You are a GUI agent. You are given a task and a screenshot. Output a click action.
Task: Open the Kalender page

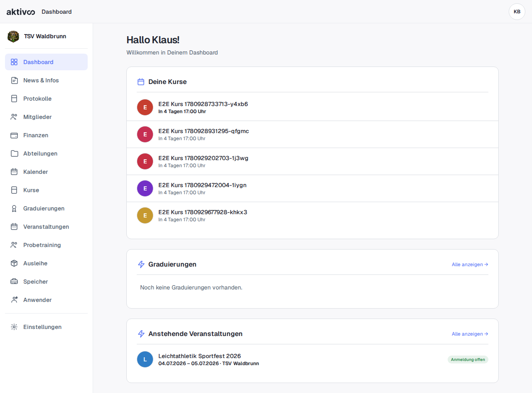[46, 172]
